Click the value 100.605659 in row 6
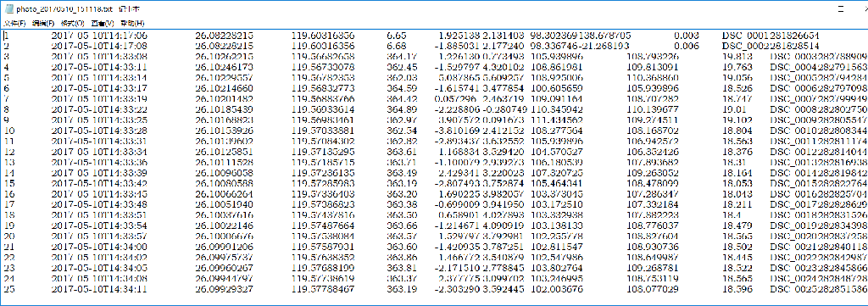This screenshot has height=306, width=868. pos(556,88)
